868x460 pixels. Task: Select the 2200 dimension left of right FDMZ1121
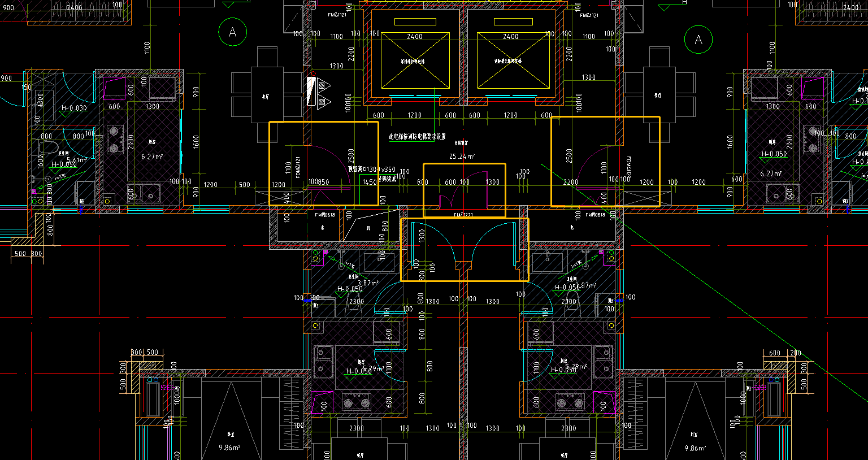click(571, 183)
